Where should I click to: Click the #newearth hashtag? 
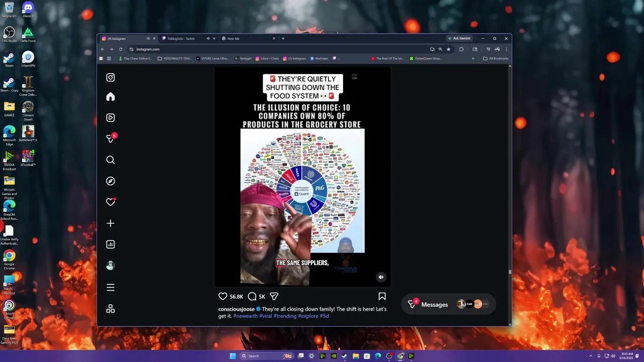(246, 316)
